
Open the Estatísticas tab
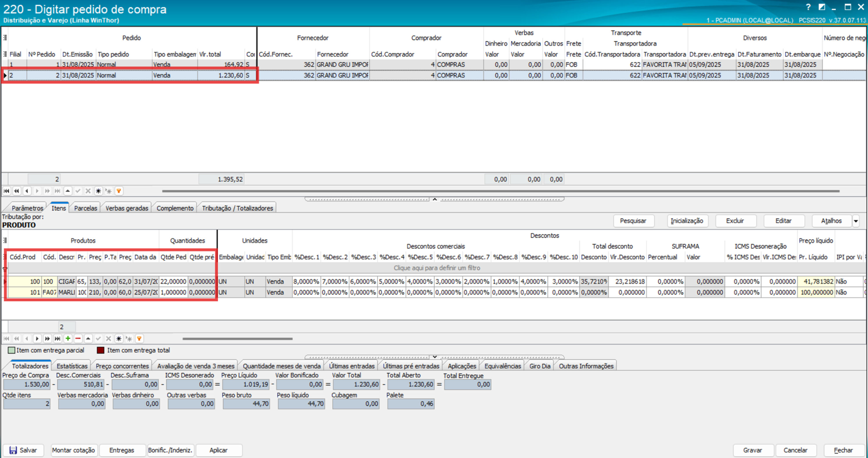pos(72,366)
